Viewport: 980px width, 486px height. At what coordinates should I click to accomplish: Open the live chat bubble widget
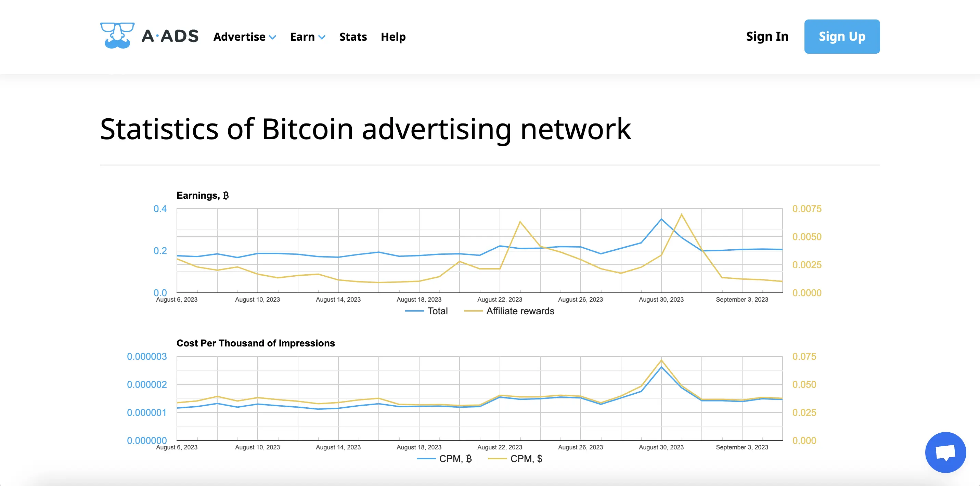pyautogui.click(x=945, y=452)
